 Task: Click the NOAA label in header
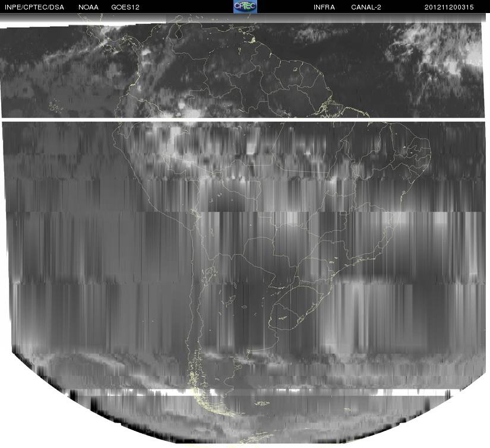pyautogui.click(x=88, y=7)
